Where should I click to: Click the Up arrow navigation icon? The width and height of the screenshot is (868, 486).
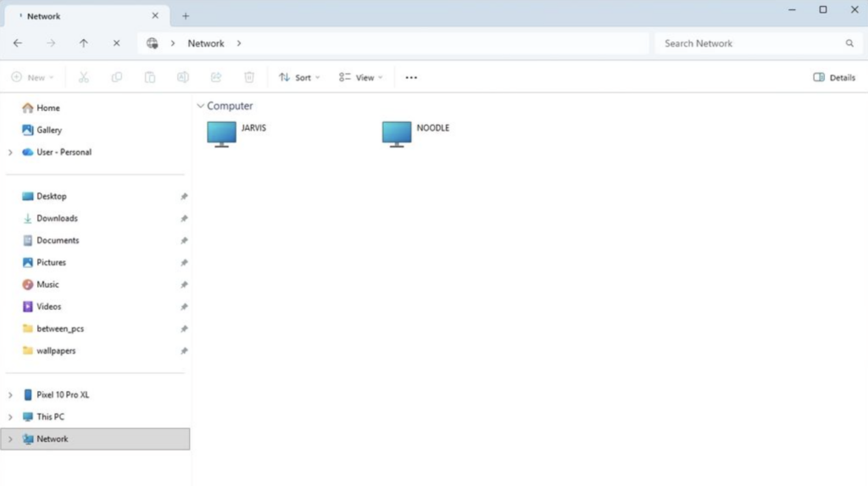pyautogui.click(x=83, y=43)
